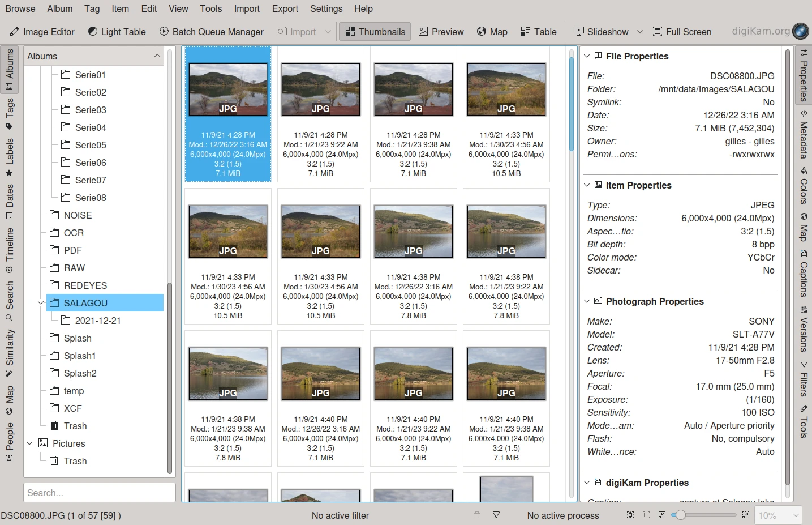The image size is (812, 525).
Task: Launch Batch Queue Manager
Action: click(211, 32)
